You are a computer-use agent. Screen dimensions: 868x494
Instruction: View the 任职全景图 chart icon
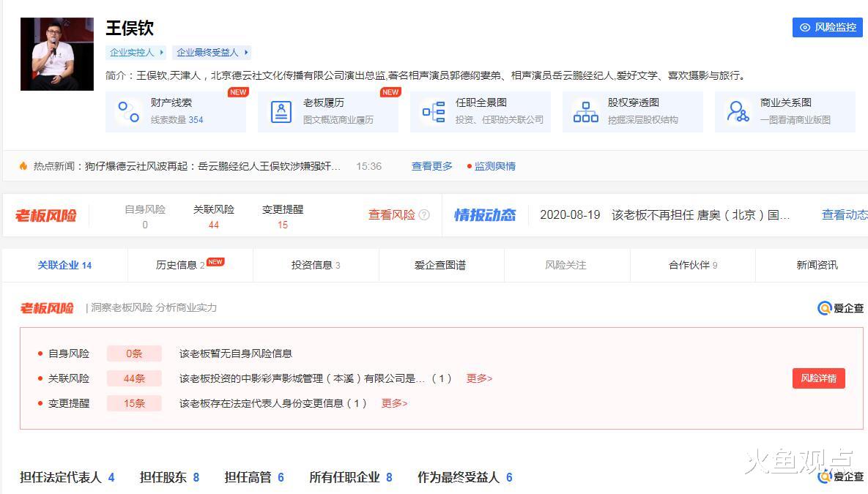pyautogui.click(x=433, y=110)
